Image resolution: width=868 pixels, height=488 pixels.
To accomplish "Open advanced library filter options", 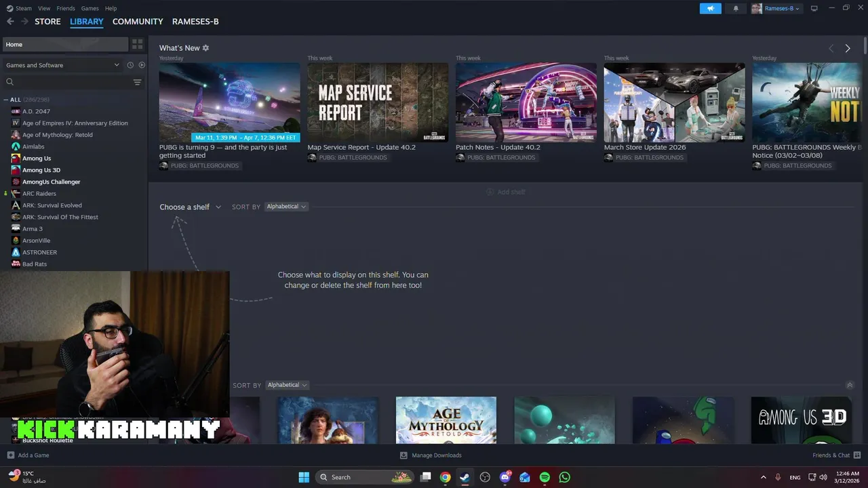I will [x=137, y=82].
